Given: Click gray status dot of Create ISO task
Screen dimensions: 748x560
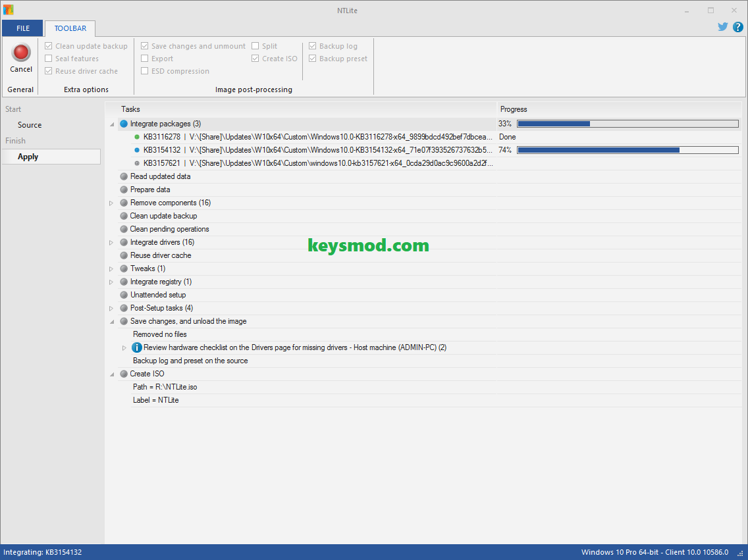Looking at the screenshot, I should (124, 374).
